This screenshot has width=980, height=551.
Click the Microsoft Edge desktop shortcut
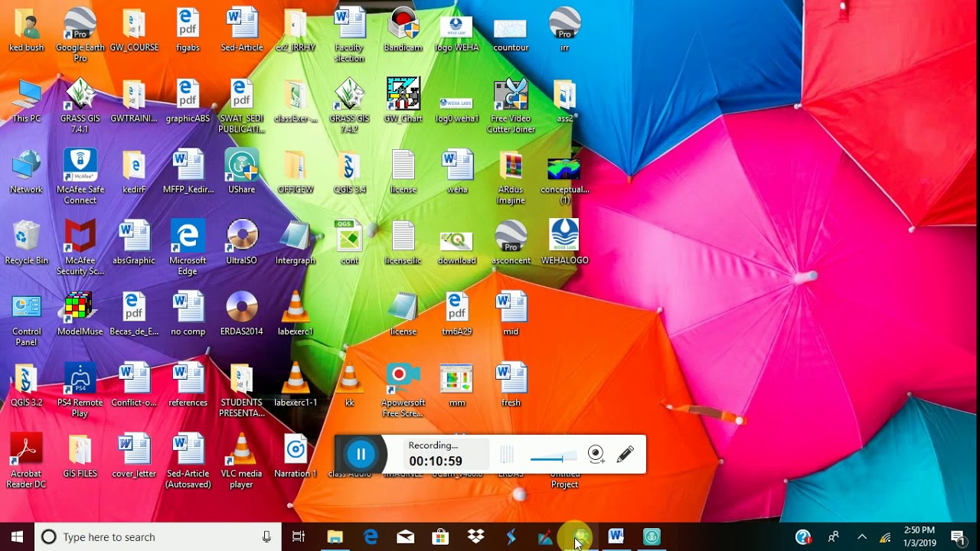(x=188, y=249)
